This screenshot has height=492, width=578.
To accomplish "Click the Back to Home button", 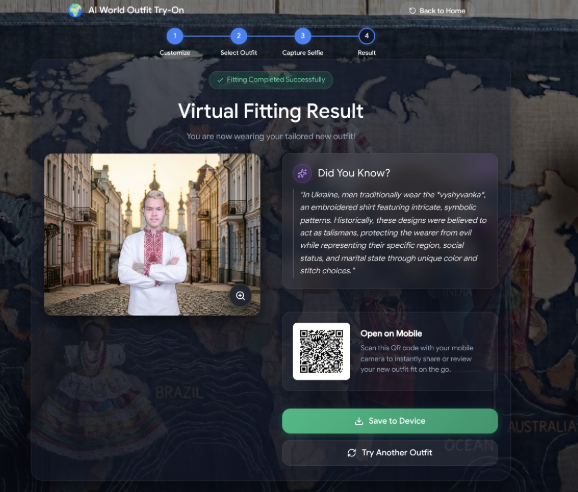I will coord(437,11).
